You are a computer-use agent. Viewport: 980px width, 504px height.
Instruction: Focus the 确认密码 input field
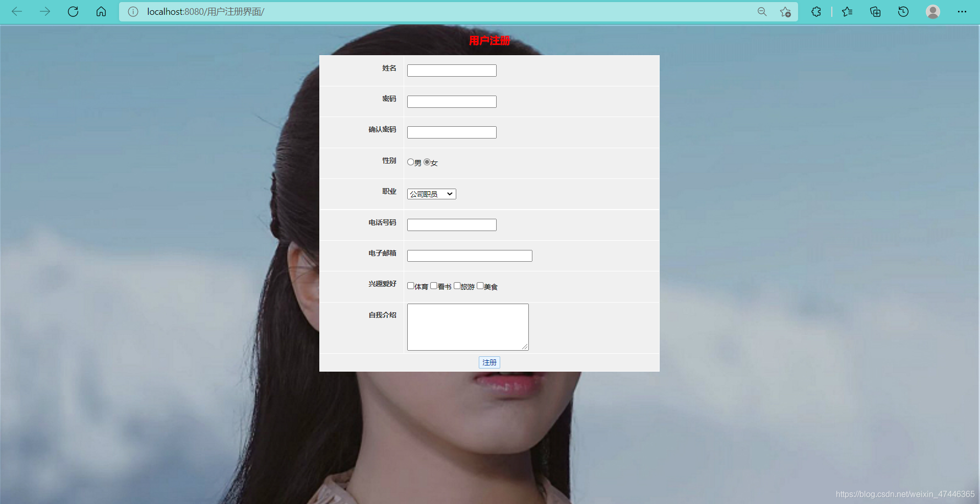[452, 132]
